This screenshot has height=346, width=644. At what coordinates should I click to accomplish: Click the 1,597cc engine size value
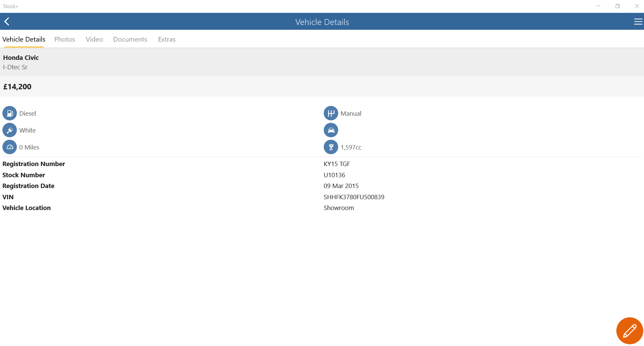pyautogui.click(x=351, y=147)
